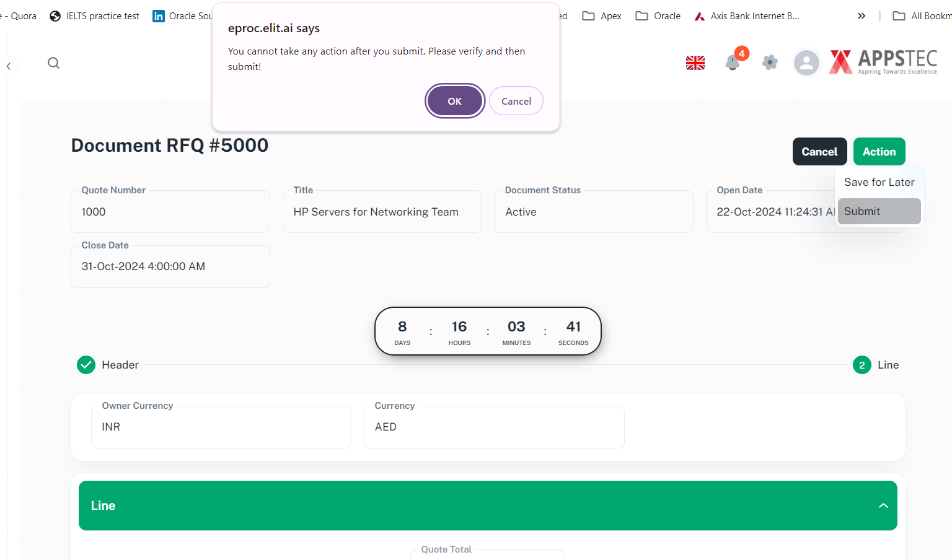The height and width of the screenshot is (560, 952).
Task: Open the settings gear icon
Action: 770,63
